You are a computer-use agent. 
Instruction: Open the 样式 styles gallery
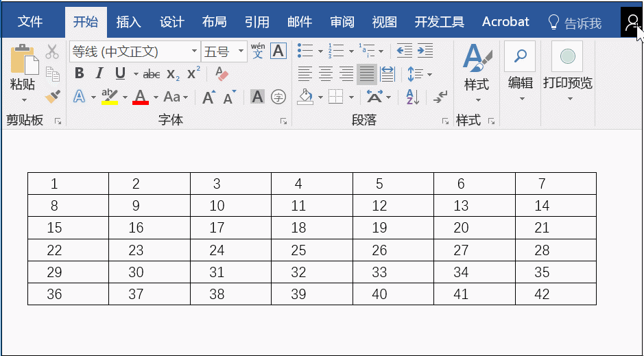click(x=477, y=73)
